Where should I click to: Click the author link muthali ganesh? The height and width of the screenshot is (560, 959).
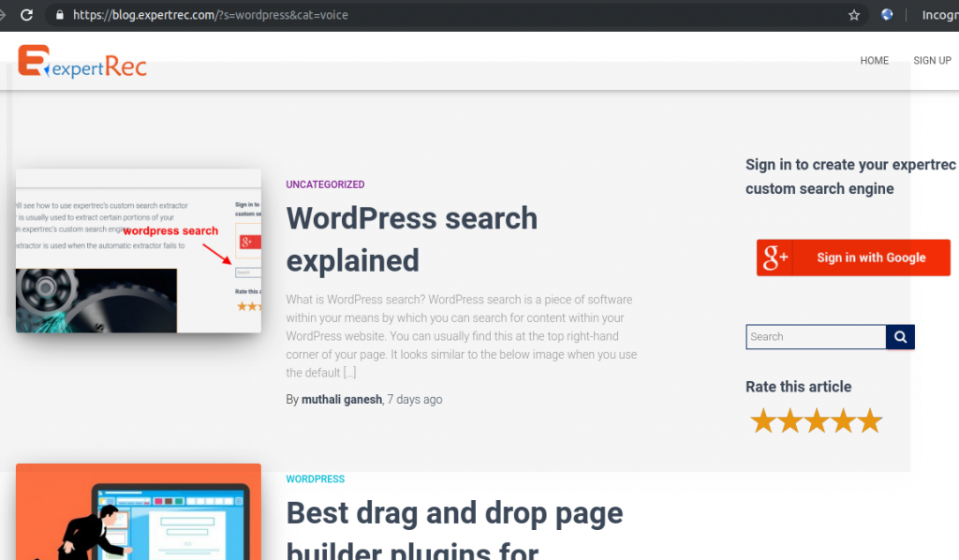pyautogui.click(x=341, y=399)
